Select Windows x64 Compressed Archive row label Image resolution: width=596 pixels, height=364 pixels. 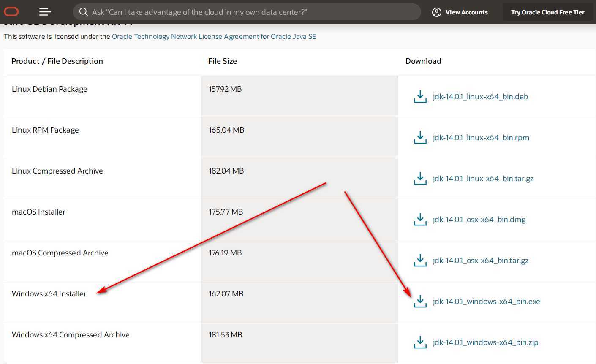tap(71, 335)
